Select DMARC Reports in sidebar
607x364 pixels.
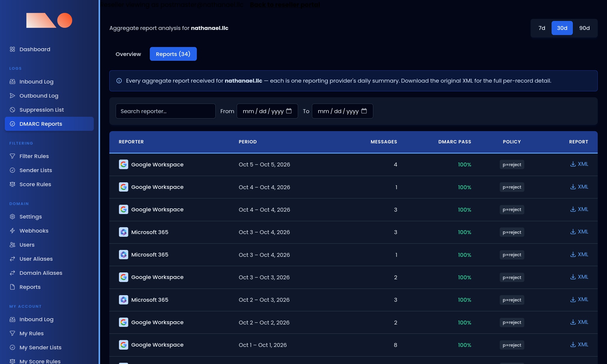[x=49, y=124]
